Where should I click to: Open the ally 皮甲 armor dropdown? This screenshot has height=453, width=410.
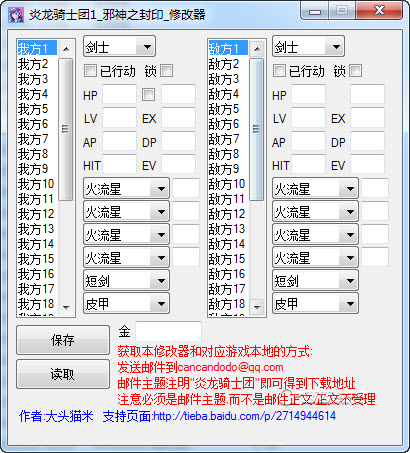tap(126, 304)
